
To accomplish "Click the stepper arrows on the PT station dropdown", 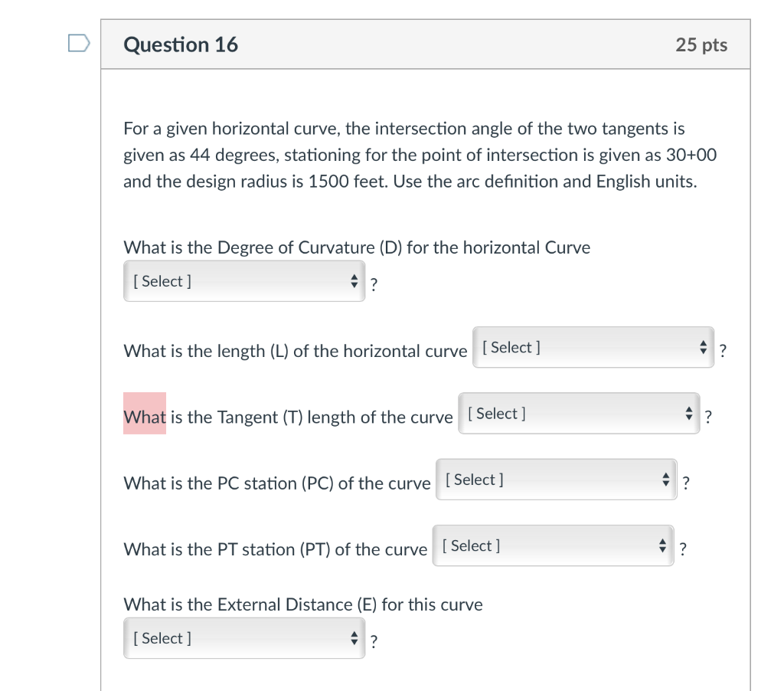I will (661, 545).
